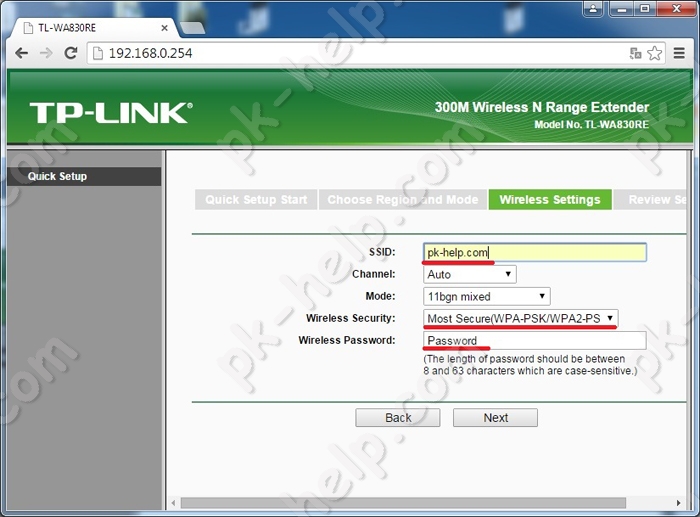The width and height of the screenshot is (700, 517).
Task: Open the Chrome hamburger menu
Action: pos(679,53)
